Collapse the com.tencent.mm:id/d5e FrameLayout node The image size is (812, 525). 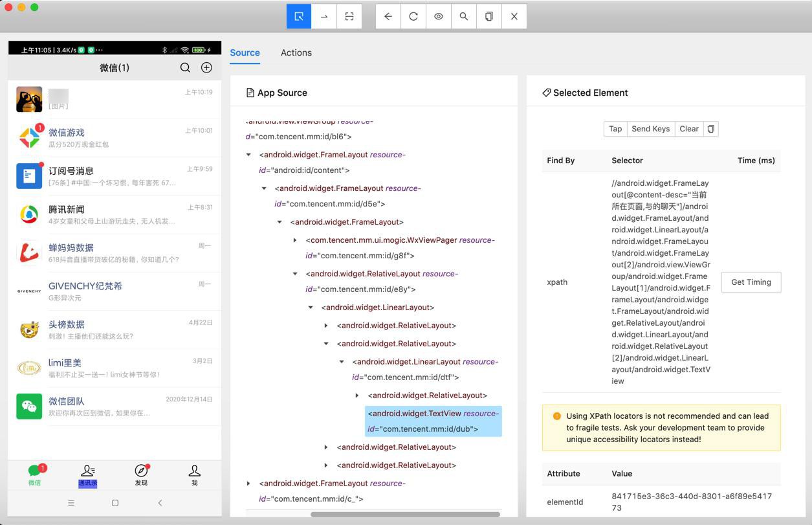(x=264, y=188)
